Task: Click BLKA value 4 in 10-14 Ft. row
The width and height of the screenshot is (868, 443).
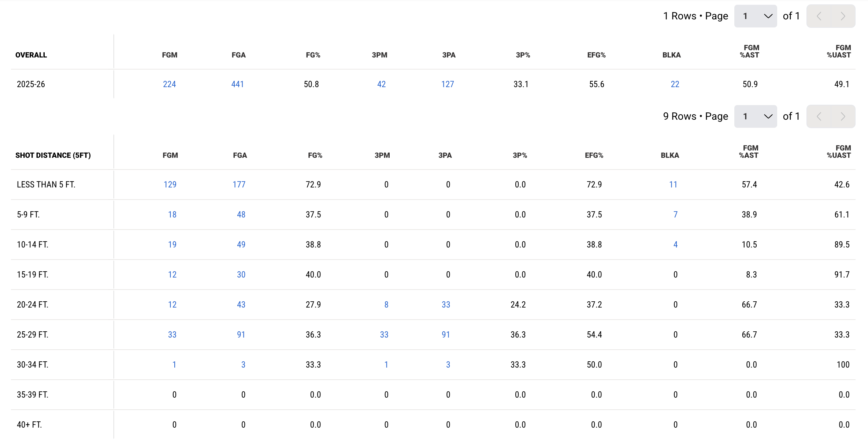Action: pyautogui.click(x=675, y=245)
